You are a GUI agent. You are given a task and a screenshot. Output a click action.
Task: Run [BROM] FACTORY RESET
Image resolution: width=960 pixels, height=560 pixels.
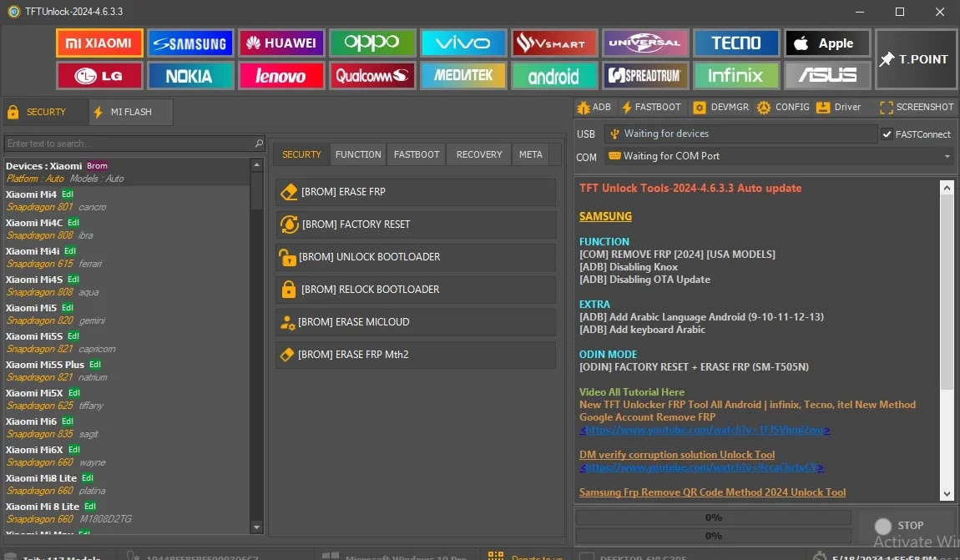click(416, 225)
